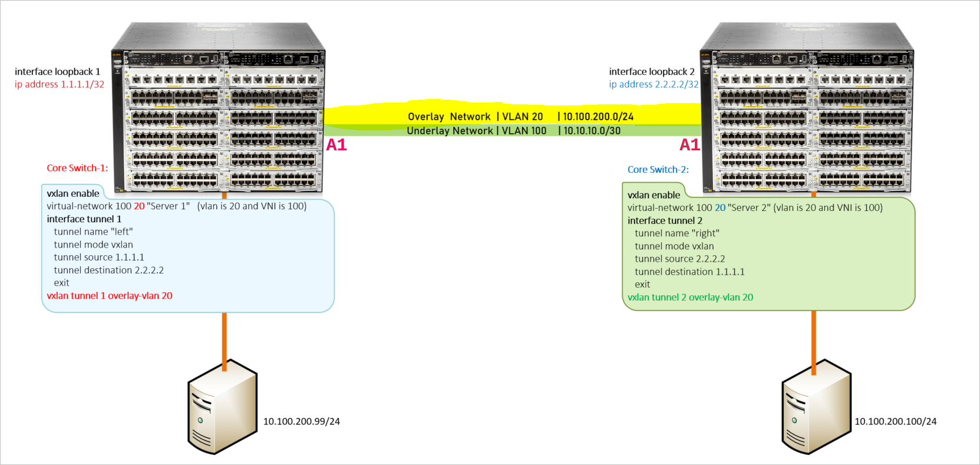Select 'tunnel source 1.1.1.1' line
Viewport: 980px width, 465px height.
pyautogui.click(x=99, y=258)
